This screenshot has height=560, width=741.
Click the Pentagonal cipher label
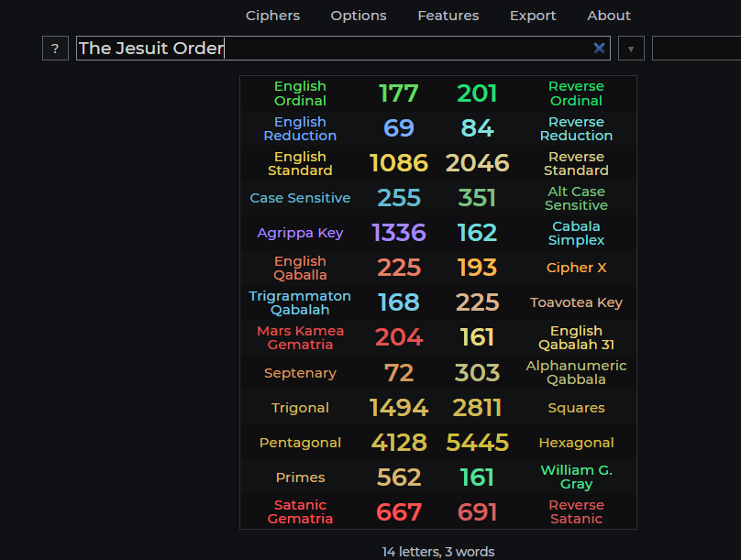point(300,443)
